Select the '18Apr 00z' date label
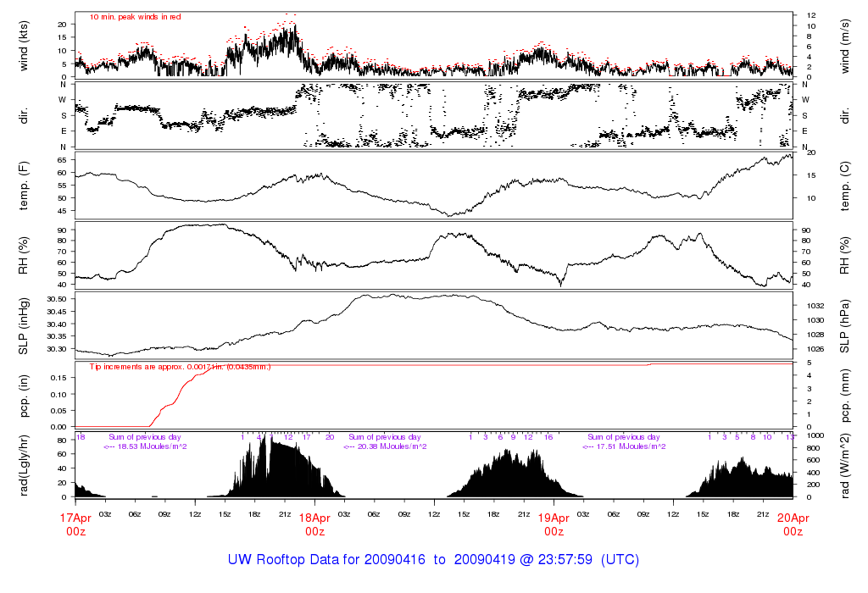This screenshot has width=868, height=593. [314, 524]
